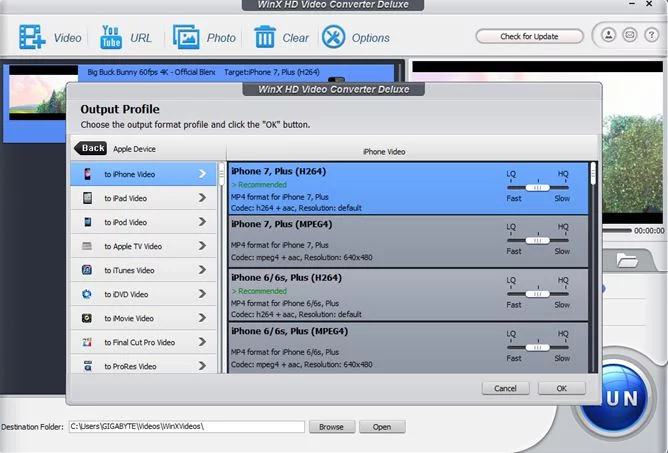This screenshot has width=668, height=453.
Task: Expand the to iPod Video arrow
Action: pyautogui.click(x=202, y=222)
